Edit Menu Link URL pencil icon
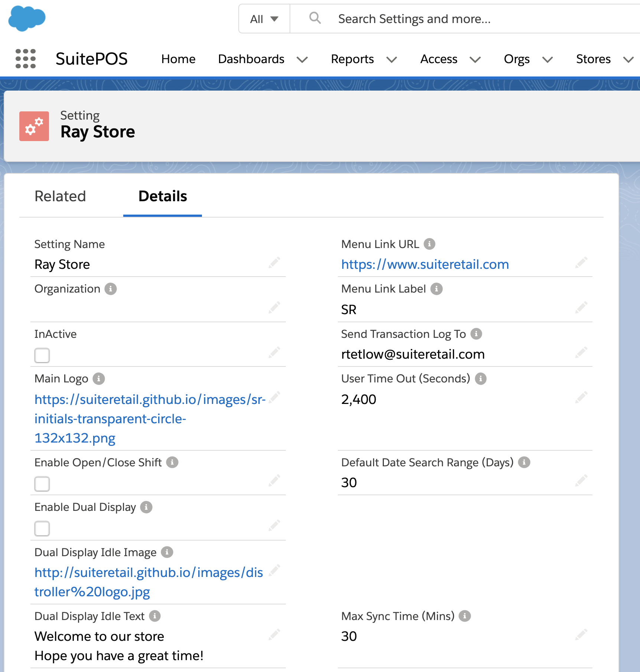This screenshot has height=672, width=640. [581, 263]
